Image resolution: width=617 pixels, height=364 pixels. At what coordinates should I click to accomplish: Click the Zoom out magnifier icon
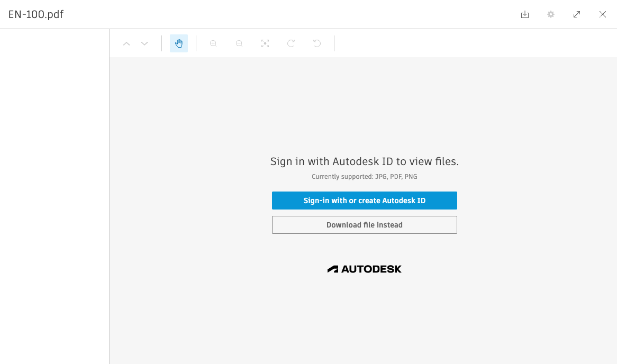(x=239, y=43)
